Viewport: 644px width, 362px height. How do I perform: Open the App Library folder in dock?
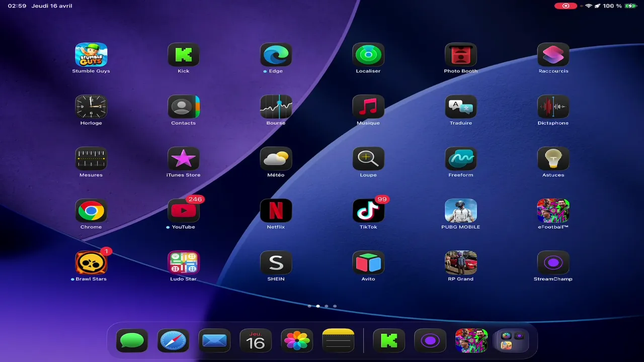512,341
